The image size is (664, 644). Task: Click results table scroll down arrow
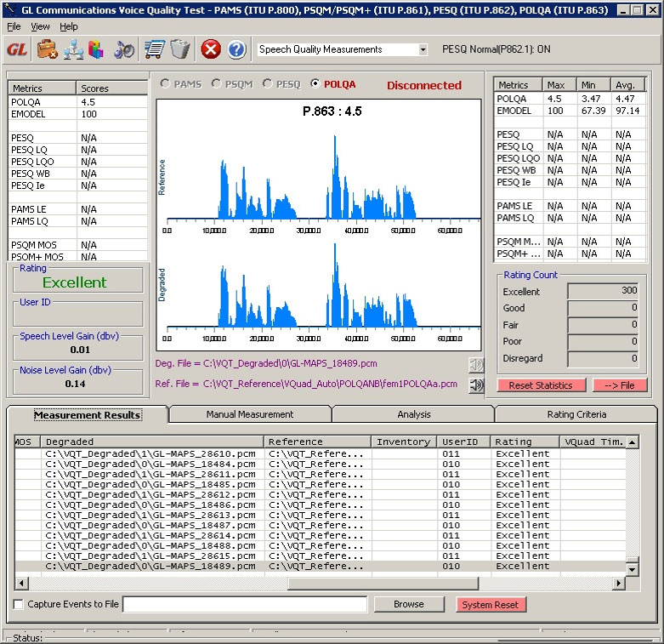pyautogui.click(x=633, y=569)
